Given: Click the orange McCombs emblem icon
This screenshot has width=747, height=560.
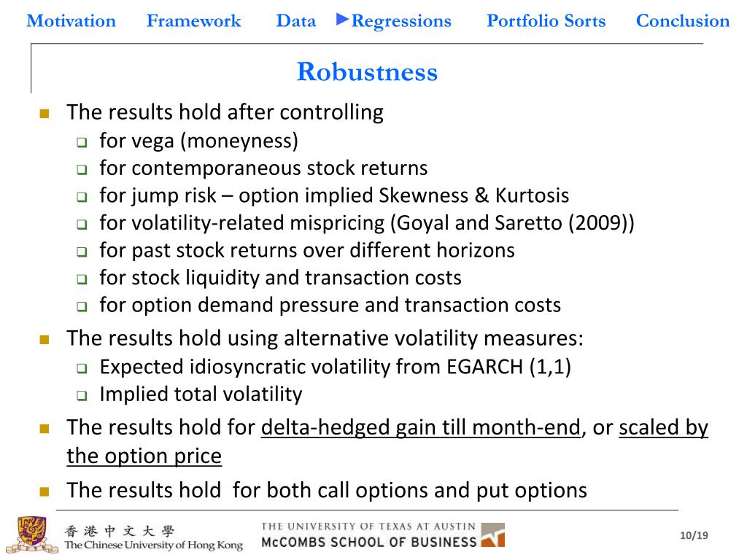Looking at the screenshot, I should [492, 535].
